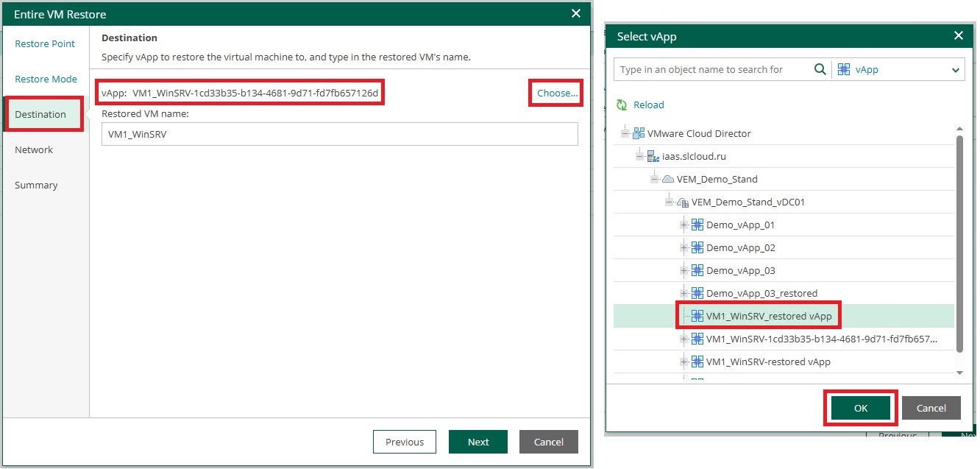Expand the Demo_vApp_03 node
This screenshot has width=980, height=469.
coord(684,270)
